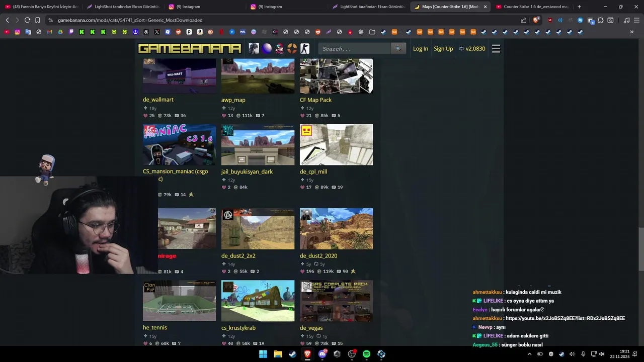Click the de_dust2_2020 thumbnail
This screenshot has width=644, height=362.
pyautogui.click(x=337, y=229)
